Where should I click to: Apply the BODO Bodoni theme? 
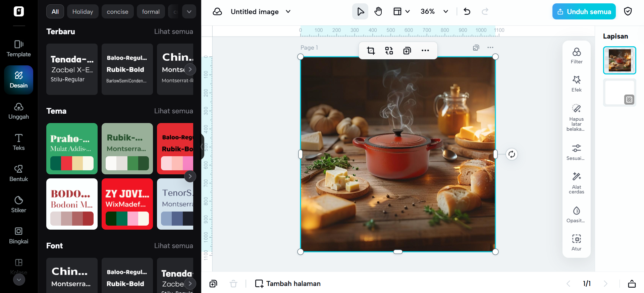coord(72,204)
